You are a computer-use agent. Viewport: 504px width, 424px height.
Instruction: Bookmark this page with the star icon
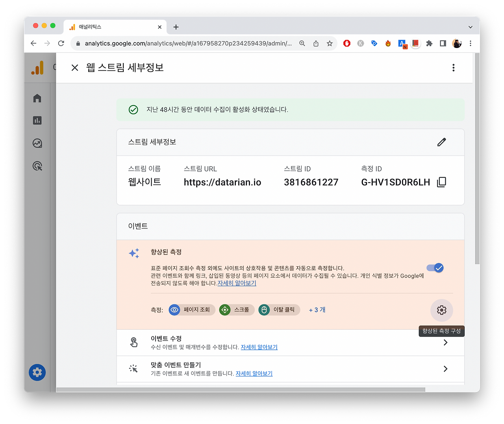(x=330, y=43)
